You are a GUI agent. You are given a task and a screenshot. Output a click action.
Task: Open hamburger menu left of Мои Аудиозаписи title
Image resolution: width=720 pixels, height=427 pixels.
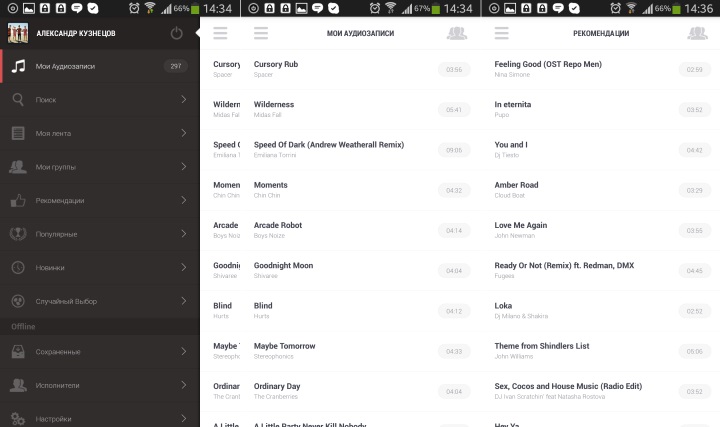coord(261,33)
